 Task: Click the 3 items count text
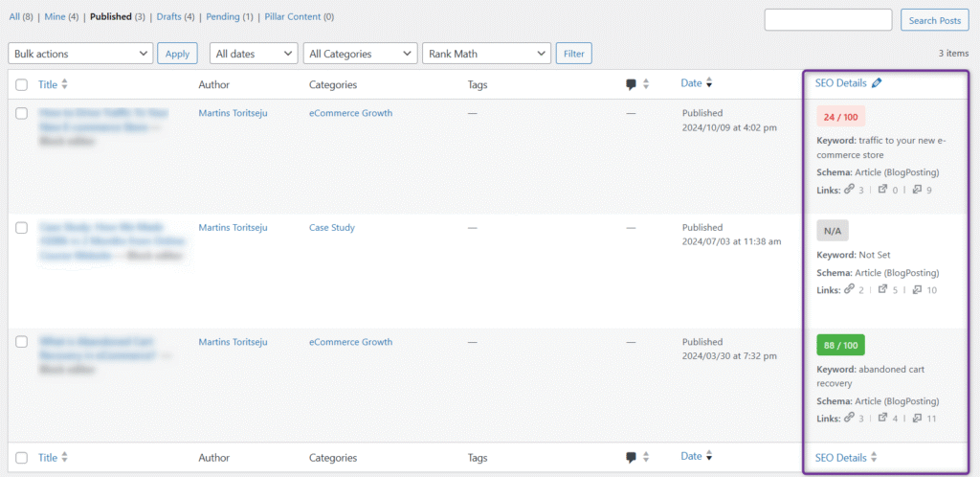click(954, 54)
